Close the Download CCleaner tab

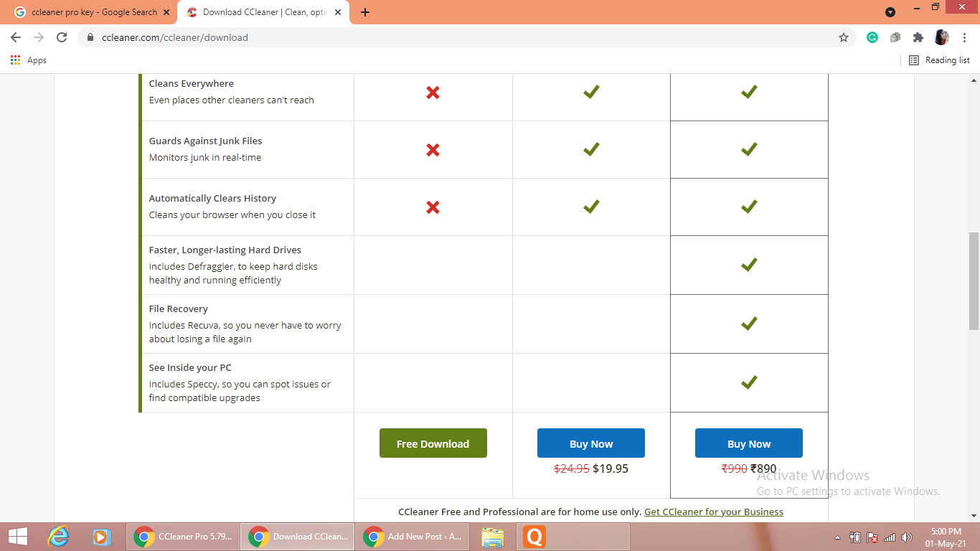click(x=339, y=12)
